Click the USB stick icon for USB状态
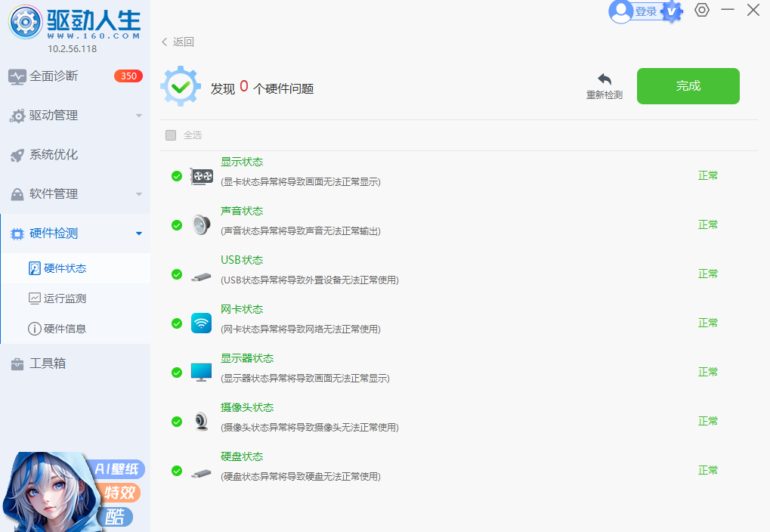Screen dimensions: 770x532 click(201, 277)
